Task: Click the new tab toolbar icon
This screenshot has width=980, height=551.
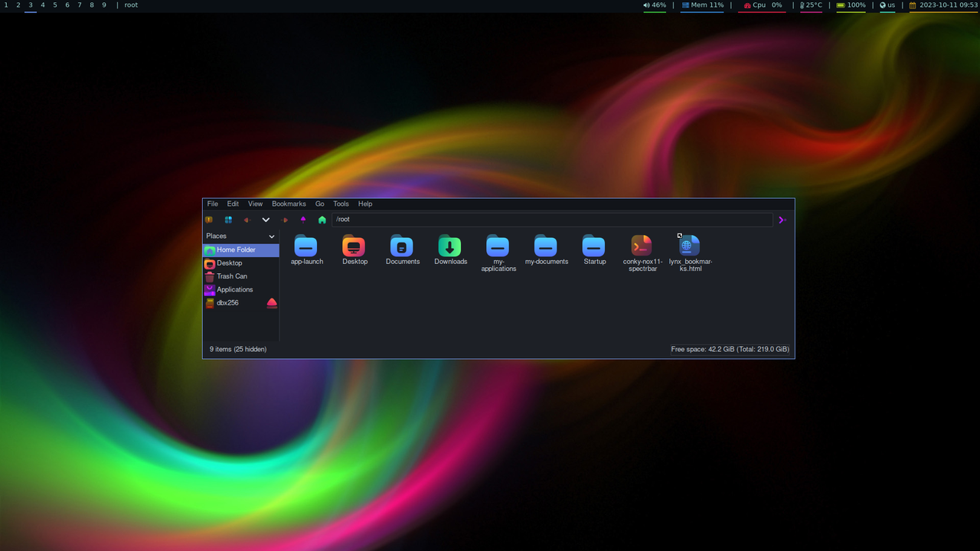Action: point(209,220)
